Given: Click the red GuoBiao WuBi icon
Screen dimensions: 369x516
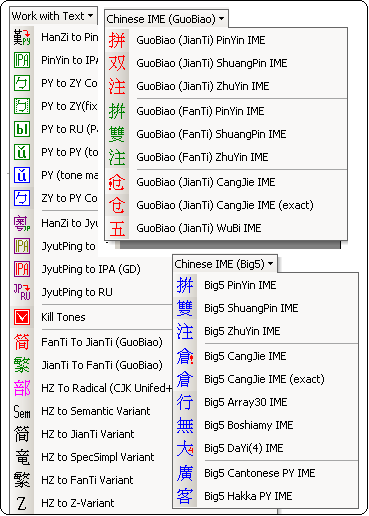Looking at the screenshot, I should pyautogui.click(x=117, y=228).
